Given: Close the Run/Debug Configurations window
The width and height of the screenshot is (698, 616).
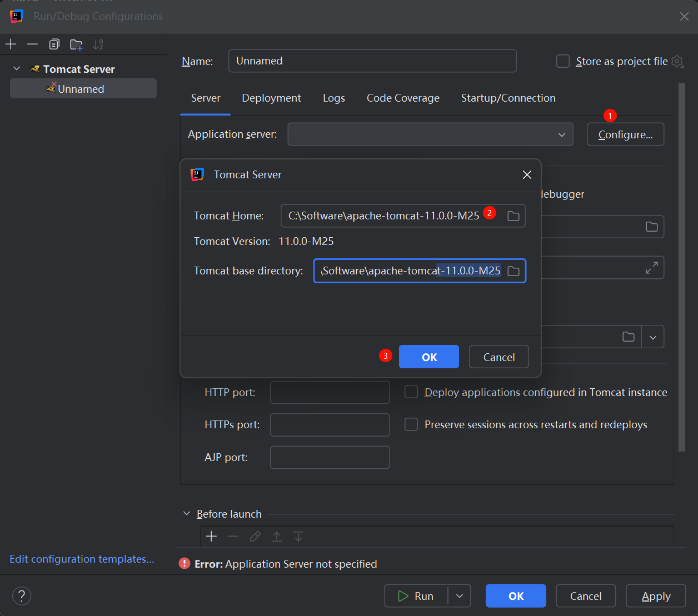Looking at the screenshot, I should (x=684, y=17).
